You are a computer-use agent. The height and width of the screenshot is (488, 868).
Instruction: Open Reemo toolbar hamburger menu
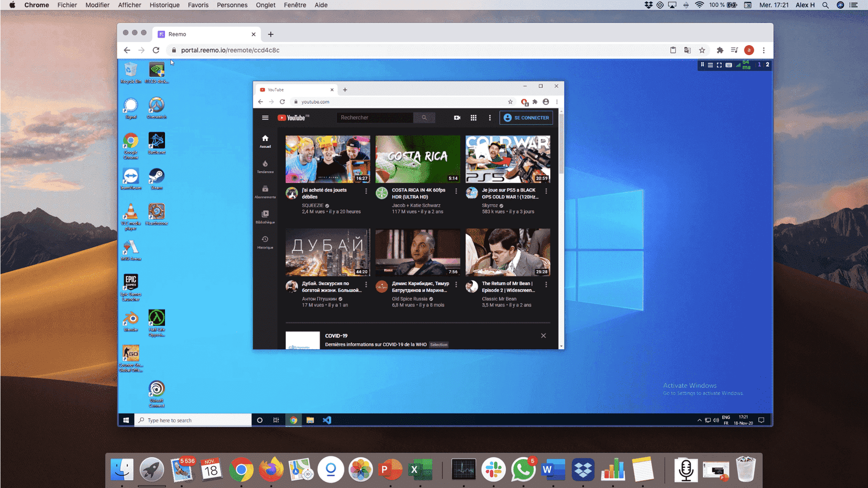pyautogui.click(x=710, y=65)
